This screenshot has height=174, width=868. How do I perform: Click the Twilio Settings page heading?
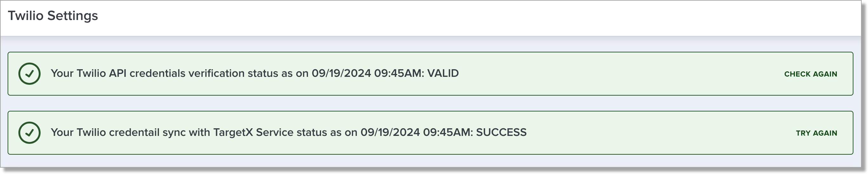(53, 16)
